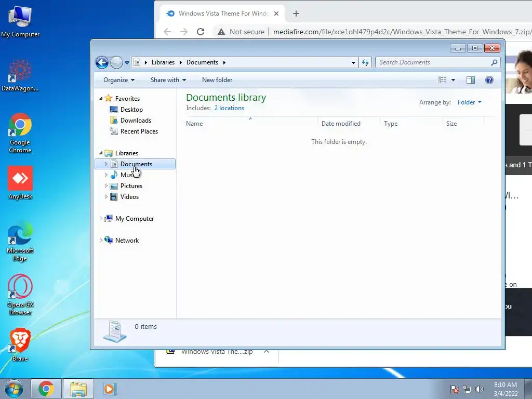Click the Chrome back arrow
Screen dimensions: 532x399
[x=167, y=32]
